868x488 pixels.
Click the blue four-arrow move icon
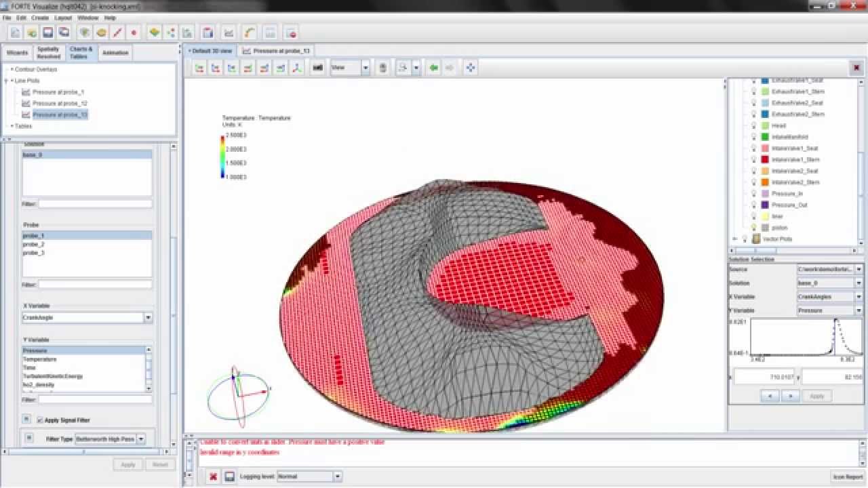pyautogui.click(x=471, y=68)
